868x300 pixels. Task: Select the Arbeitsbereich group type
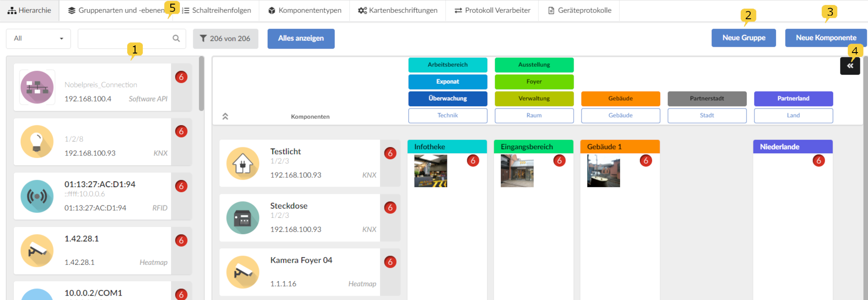pos(448,65)
